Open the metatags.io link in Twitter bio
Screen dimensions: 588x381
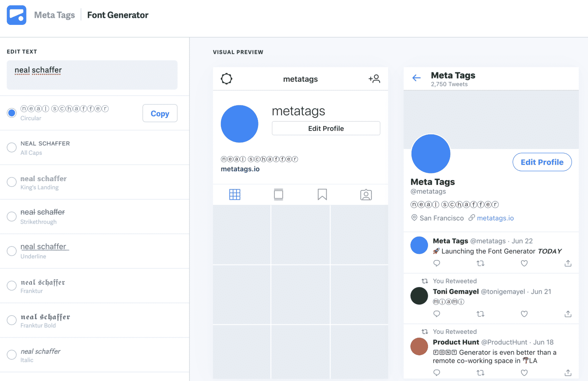click(495, 218)
